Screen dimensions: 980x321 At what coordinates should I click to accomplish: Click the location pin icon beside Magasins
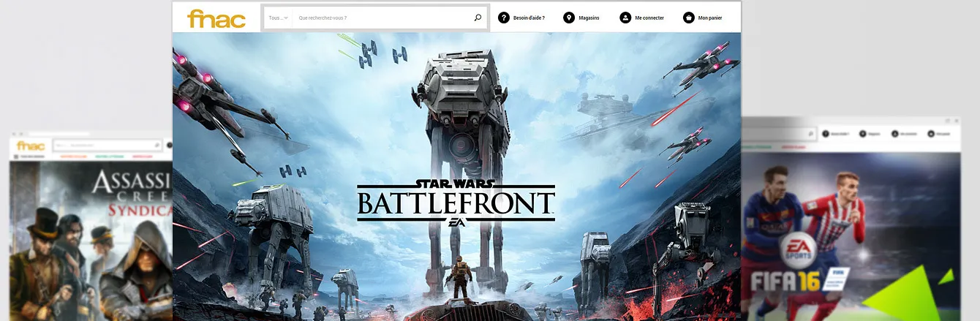tap(569, 18)
